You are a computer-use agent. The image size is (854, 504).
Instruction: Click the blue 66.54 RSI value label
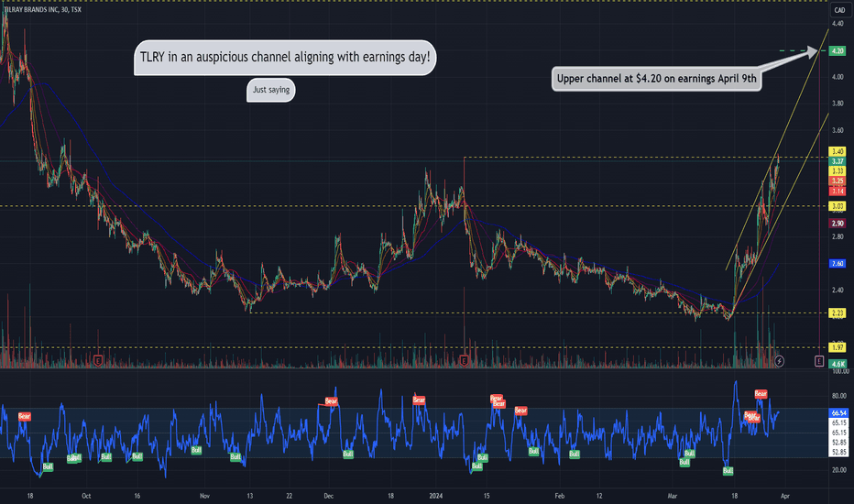tap(838, 413)
